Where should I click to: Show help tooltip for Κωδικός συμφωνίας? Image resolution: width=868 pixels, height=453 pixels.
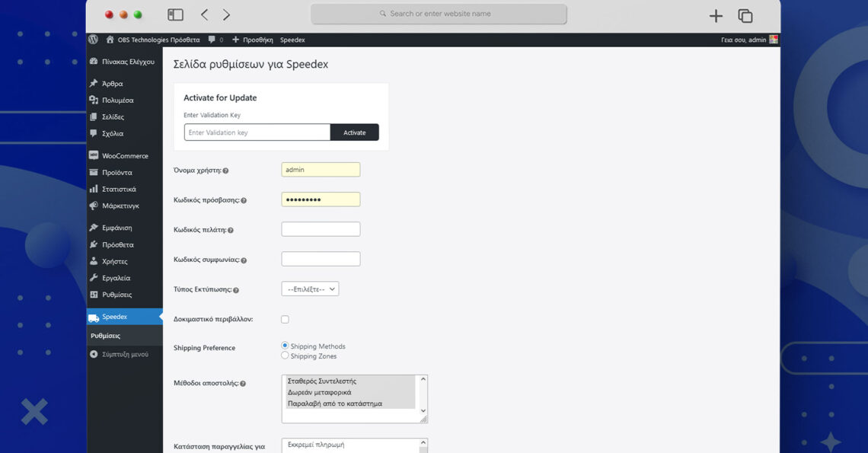tap(244, 260)
